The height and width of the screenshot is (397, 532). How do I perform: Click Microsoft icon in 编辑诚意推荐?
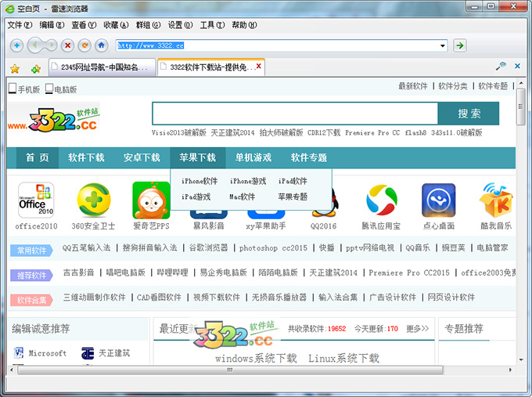click(x=19, y=353)
